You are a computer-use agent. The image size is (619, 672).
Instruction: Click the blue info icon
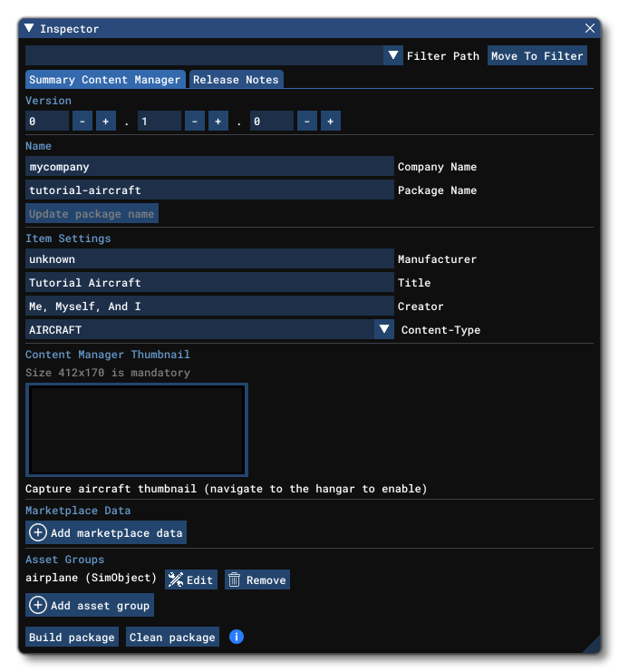[237, 637]
